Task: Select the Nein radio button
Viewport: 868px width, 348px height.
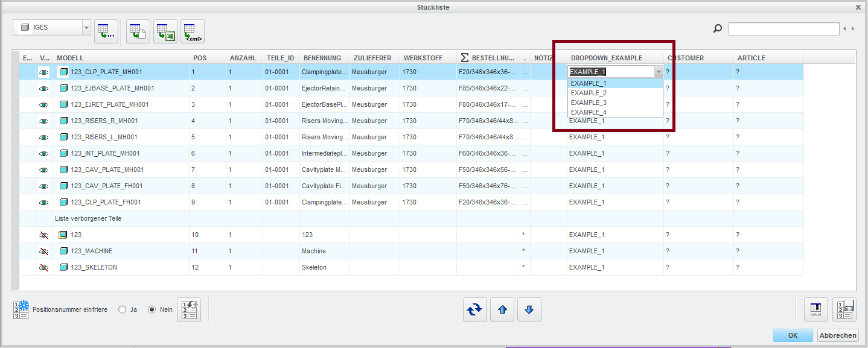Action: tap(152, 309)
